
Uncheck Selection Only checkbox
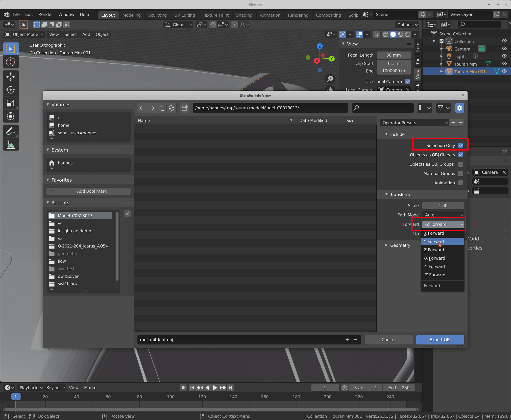tap(461, 145)
